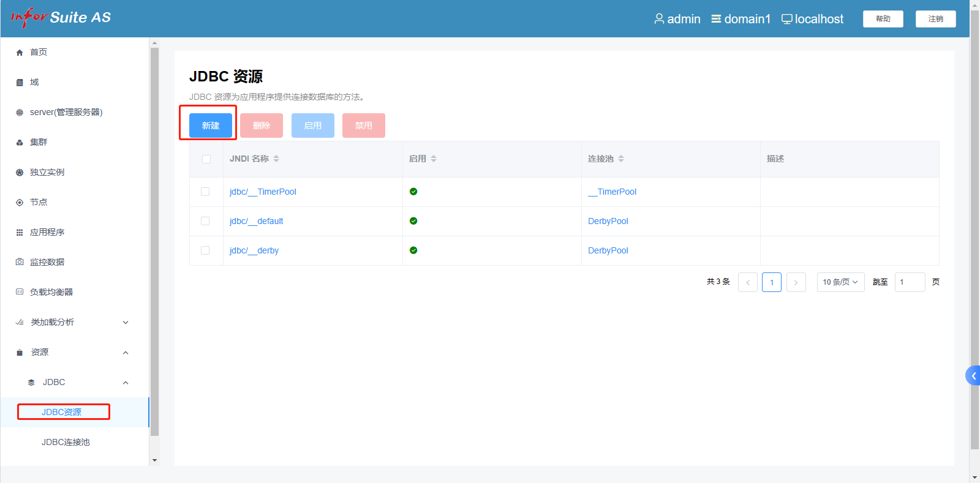Image resolution: width=980 pixels, height=483 pixels.
Task: Click the 跳至 page number input field
Action: (910, 282)
